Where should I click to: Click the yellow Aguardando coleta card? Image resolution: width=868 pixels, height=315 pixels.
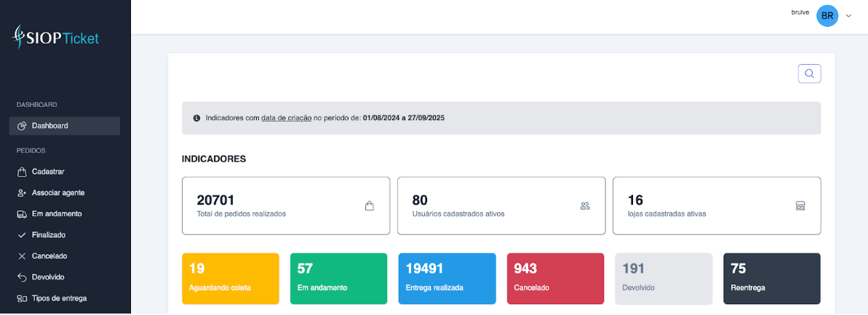pyautogui.click(x=231, y=278)
